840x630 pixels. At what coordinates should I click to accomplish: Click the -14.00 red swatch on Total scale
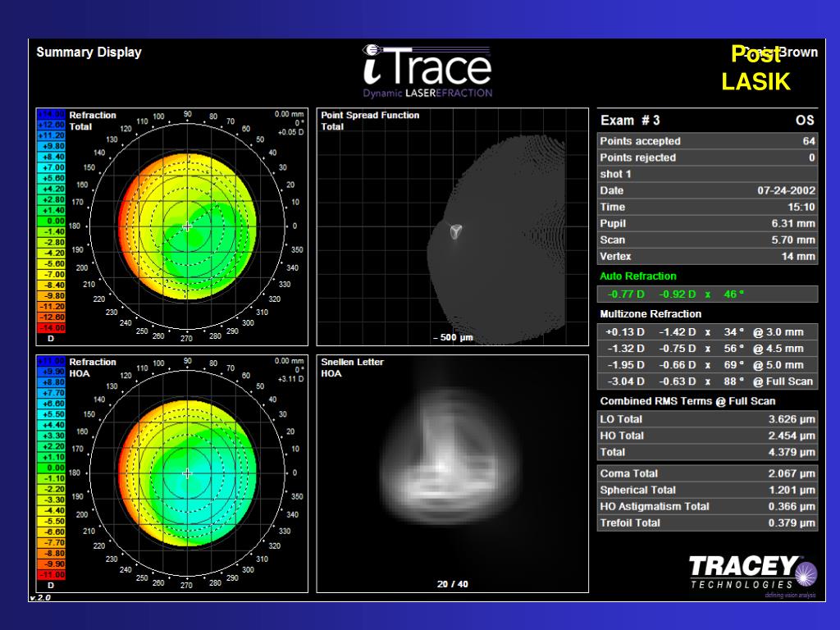[51, 328]
